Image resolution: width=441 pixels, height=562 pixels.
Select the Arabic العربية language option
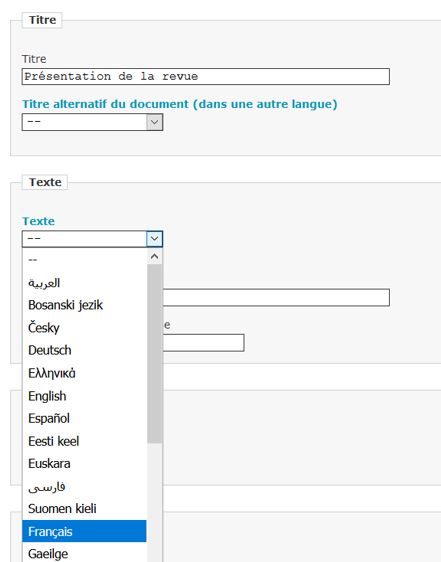[x=84, y=283]
